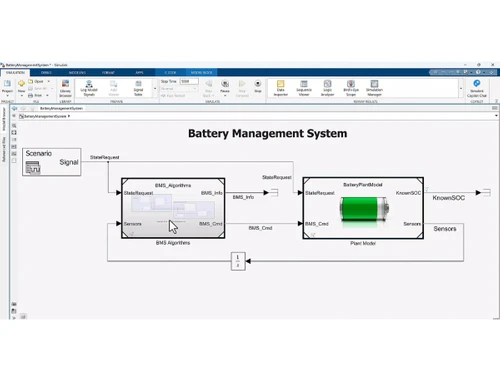
Task: Open the Library Browser
Action: [65, 88]
